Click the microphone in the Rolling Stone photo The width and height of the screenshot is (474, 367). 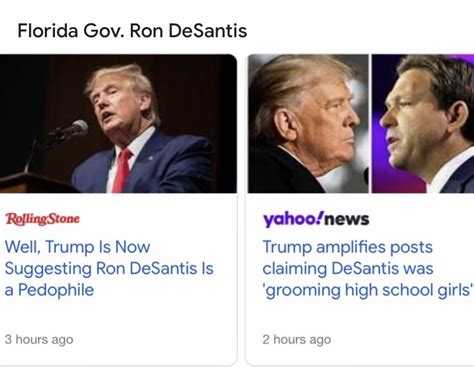click(70, 131)
